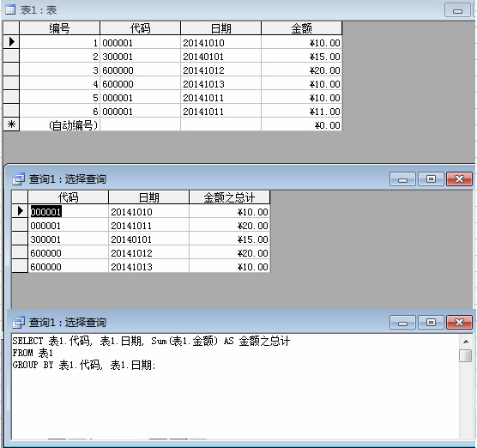Select the 编号 column header in 表1

click(60, 28)
